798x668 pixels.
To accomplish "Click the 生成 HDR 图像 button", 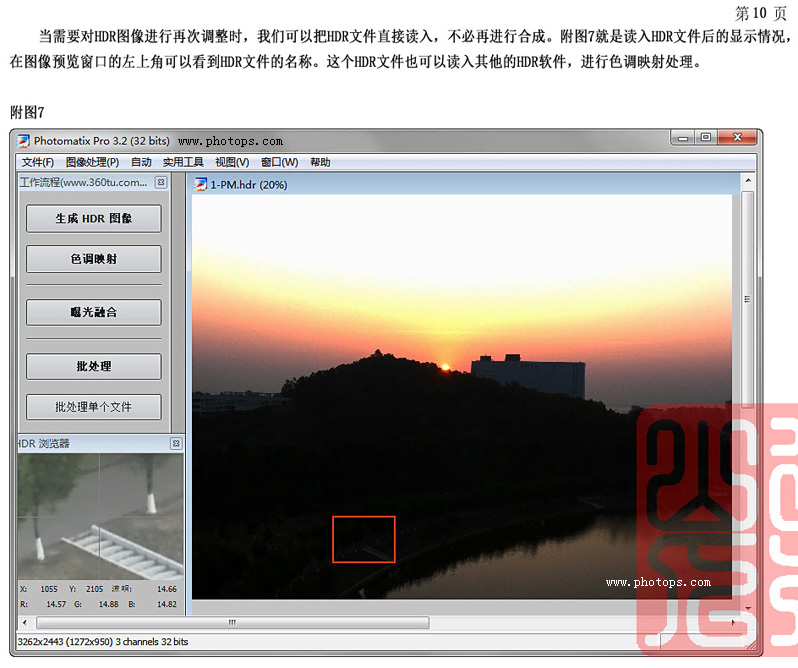I will point(94,219).
